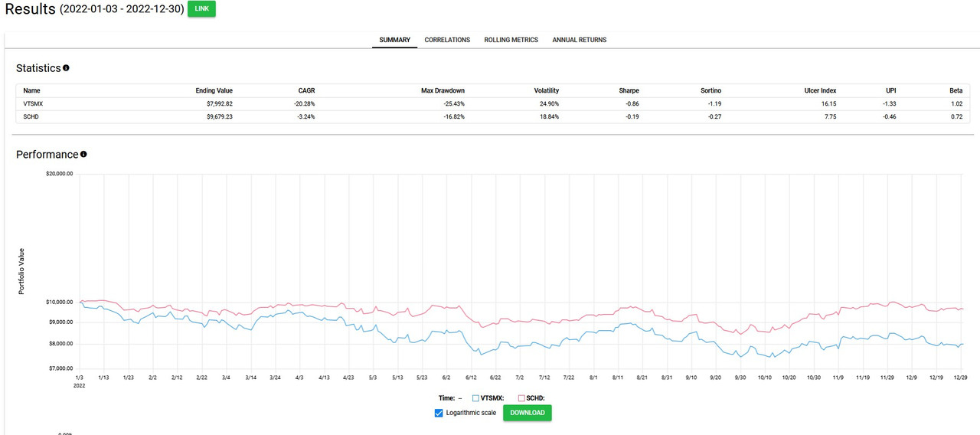Click the Statistics info icon
The image size is (980, 435).
(66, 68)
